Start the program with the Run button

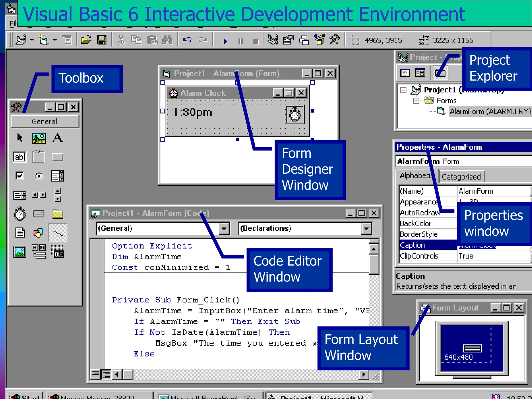225,41
